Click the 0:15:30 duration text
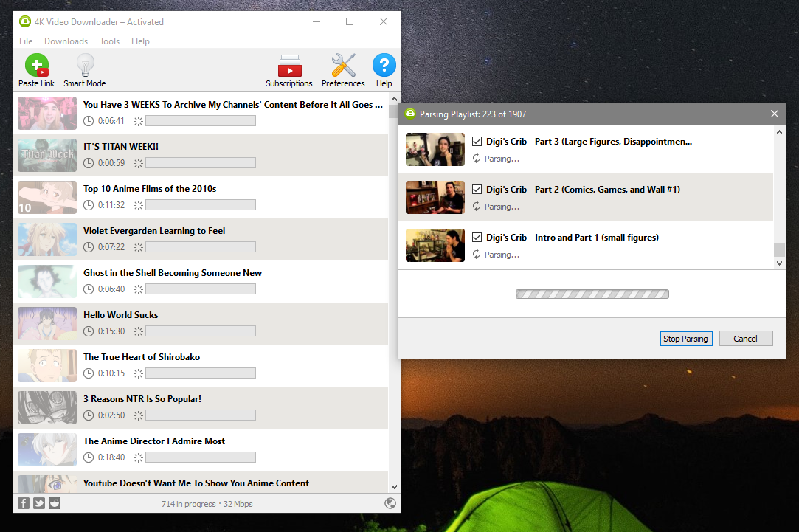The width and height of the screenshot is (799, 532). point(111,331)
